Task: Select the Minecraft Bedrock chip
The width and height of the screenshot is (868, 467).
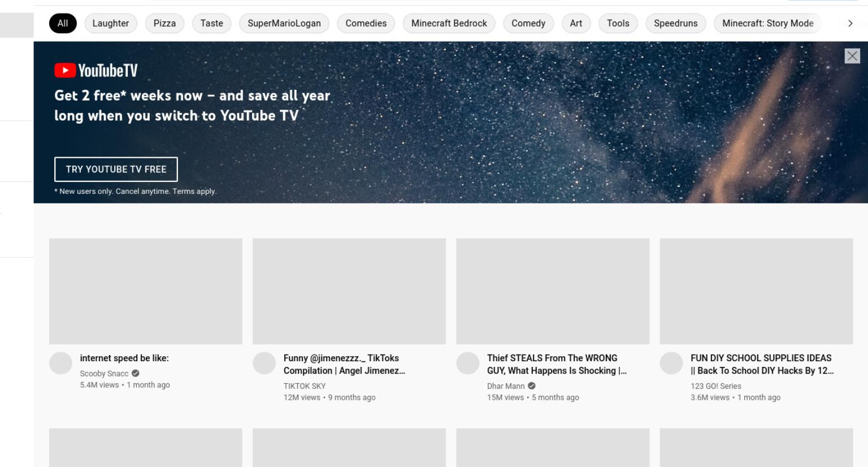Action: coord(449,23)
